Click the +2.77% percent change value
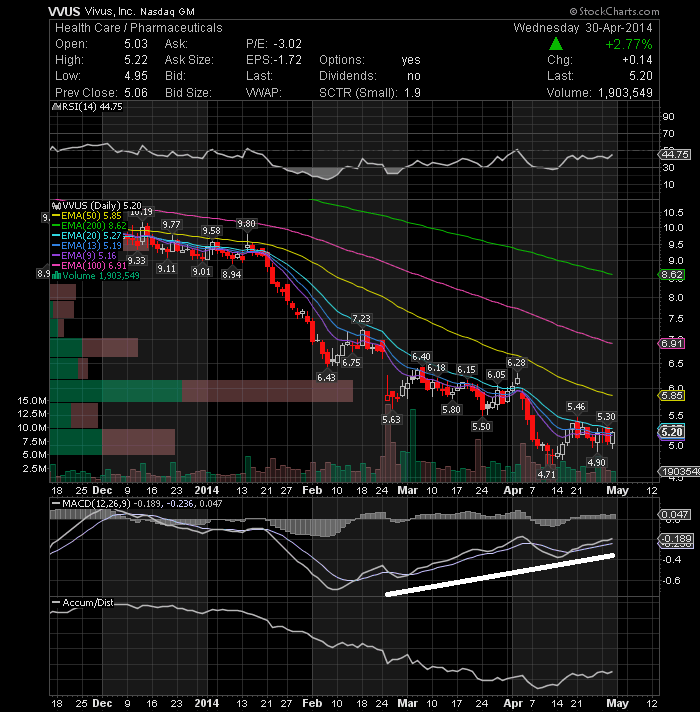This screenshot has height=712, width=700. coord(629,44)
